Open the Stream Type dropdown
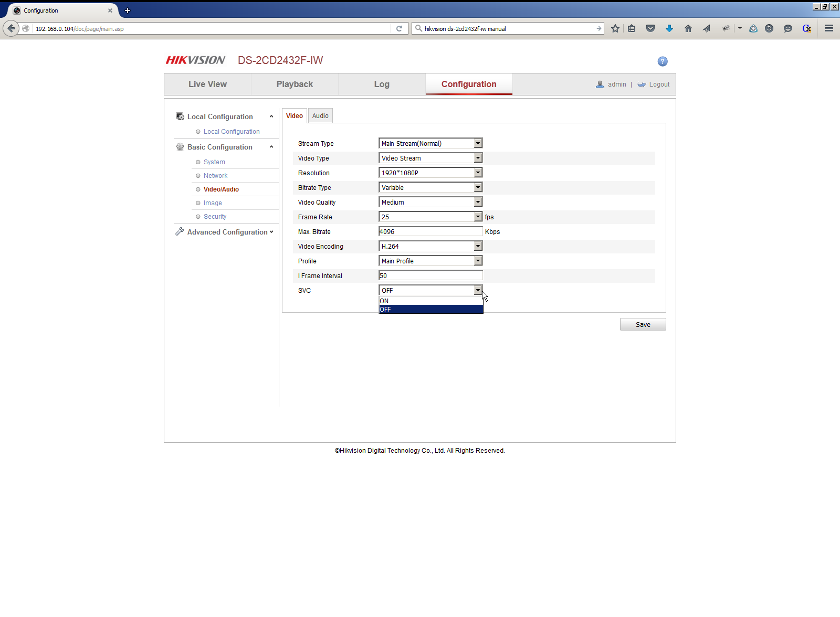The width and height of the screenshot is (840, 617). [x=430, y=143]
